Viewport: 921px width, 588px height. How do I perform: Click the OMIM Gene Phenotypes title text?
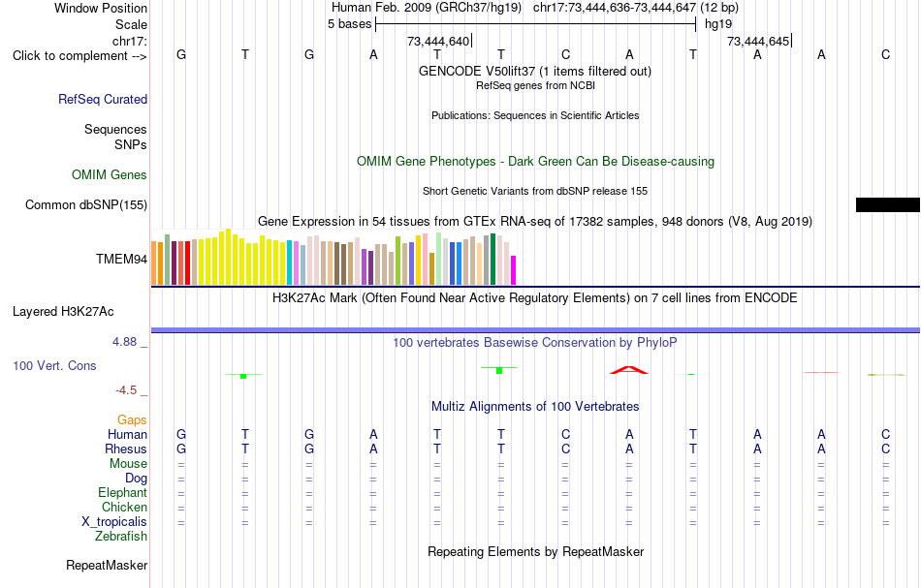535,162
